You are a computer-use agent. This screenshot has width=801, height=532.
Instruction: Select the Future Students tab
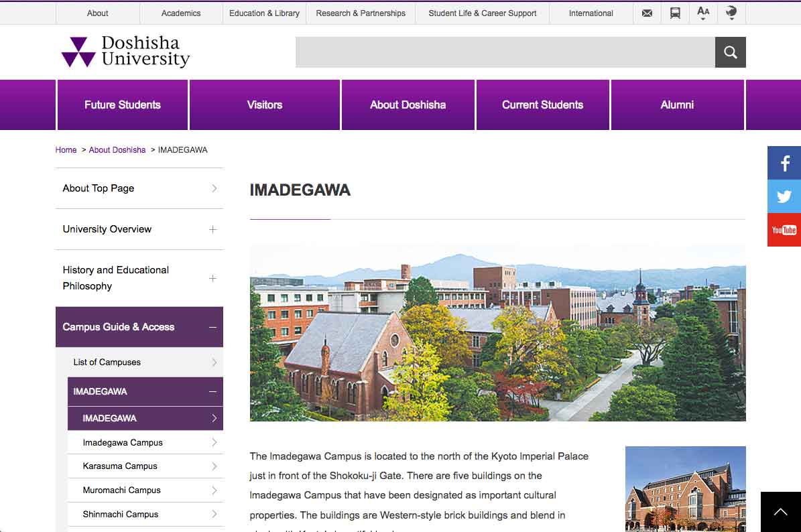[x=123, y=105]
